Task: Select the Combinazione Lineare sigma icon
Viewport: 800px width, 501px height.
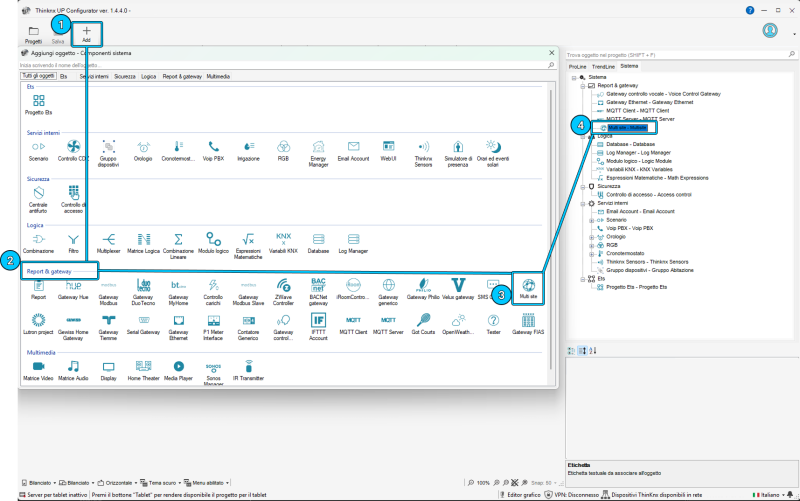Action: point(178,245)
